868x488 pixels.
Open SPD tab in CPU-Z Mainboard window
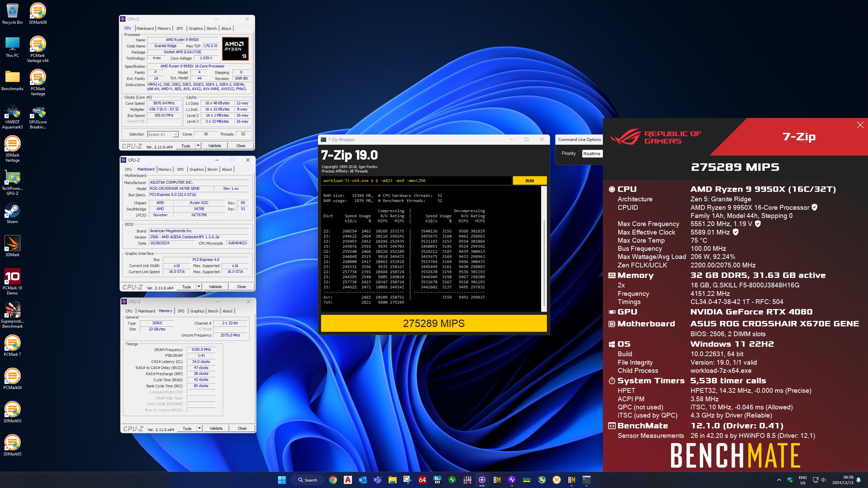click(180, 169)
